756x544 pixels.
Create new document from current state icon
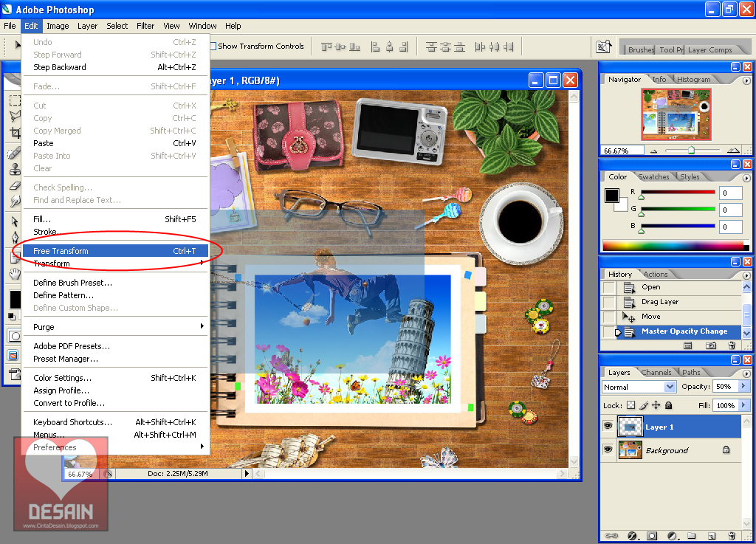coord(688,345)
